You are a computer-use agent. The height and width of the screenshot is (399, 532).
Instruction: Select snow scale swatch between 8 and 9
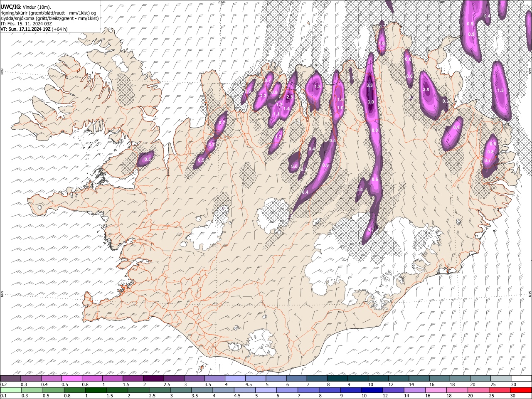(337, 378)
